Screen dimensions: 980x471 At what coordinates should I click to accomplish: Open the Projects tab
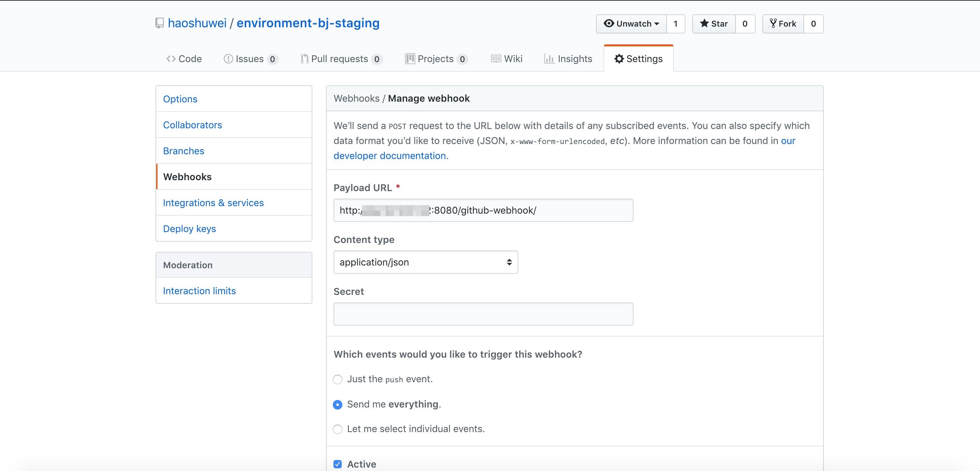click(436, 59)
